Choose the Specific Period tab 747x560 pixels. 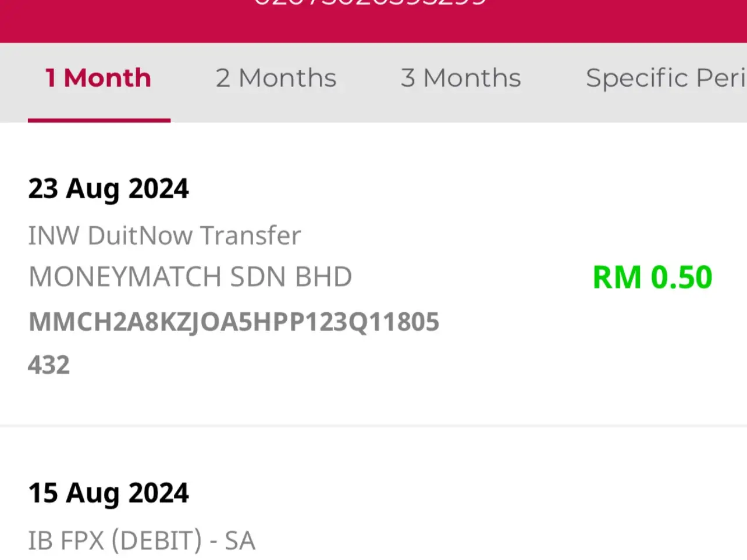click(666, 78)
